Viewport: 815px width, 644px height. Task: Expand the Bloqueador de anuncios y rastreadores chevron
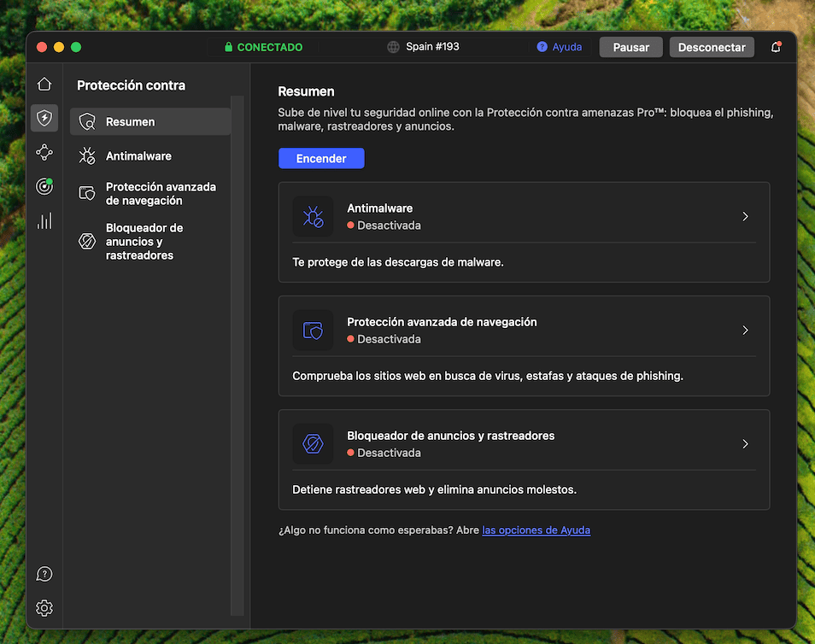(x=745, y=444)
